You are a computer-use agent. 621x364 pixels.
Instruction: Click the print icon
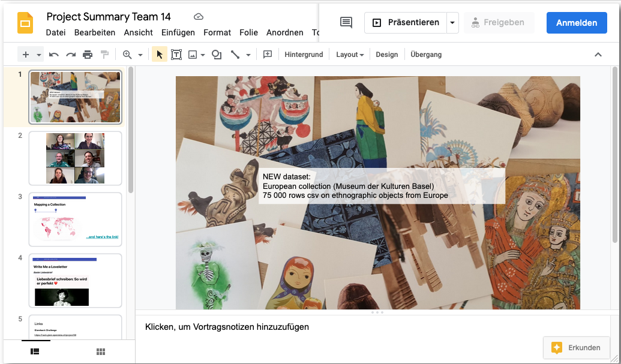(x=88, y=55)
